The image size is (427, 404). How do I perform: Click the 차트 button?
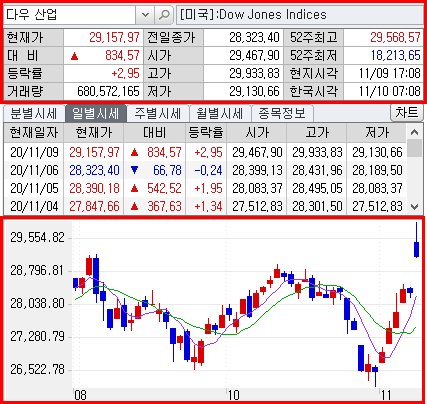[x=406, y=113]
